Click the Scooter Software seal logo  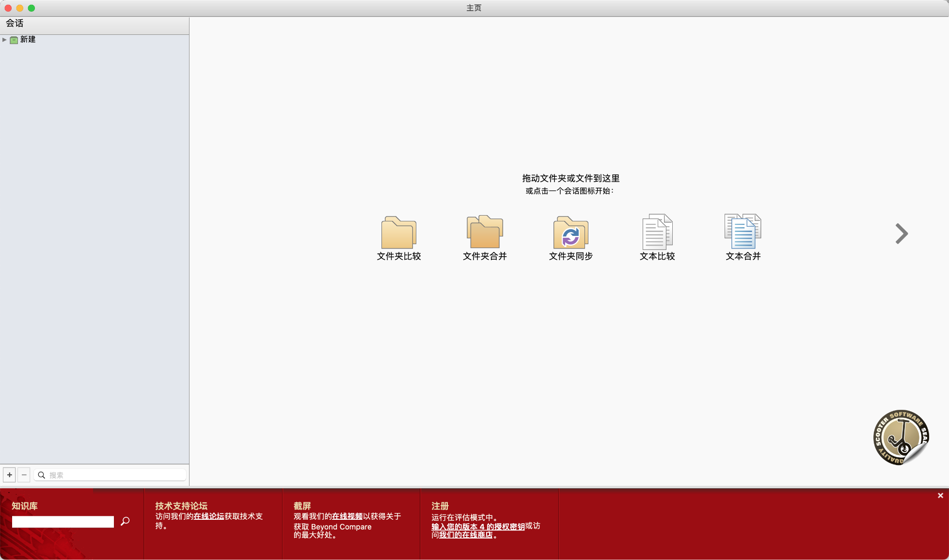(901, 437)
